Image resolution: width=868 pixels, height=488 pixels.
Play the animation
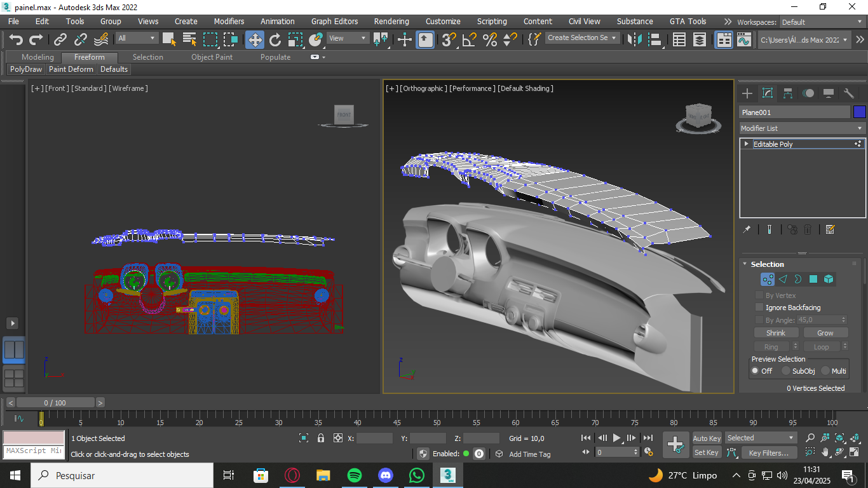pos(616,438)
